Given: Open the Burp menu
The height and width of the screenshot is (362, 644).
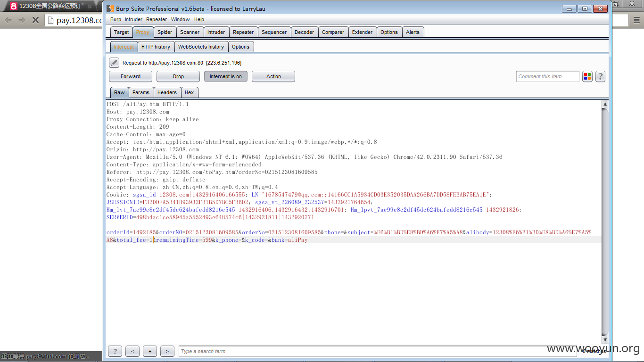Looking at the screenshot, I should [x=116, y=19].
